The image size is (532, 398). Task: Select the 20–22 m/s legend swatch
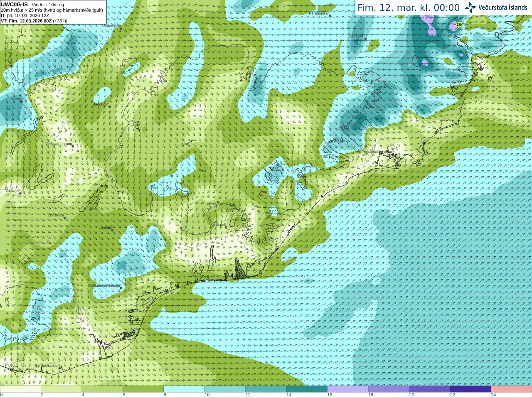[430, 389]
